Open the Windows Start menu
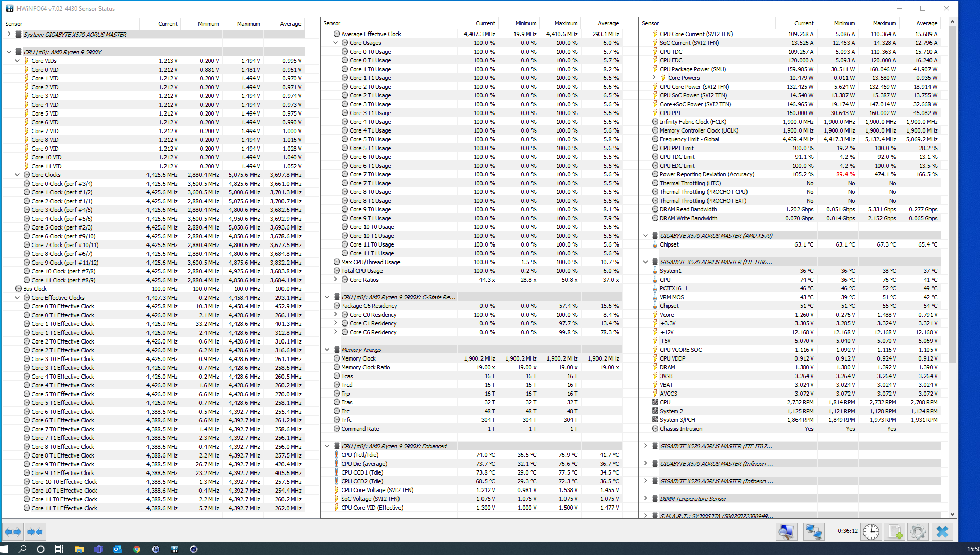 (5, 549)
